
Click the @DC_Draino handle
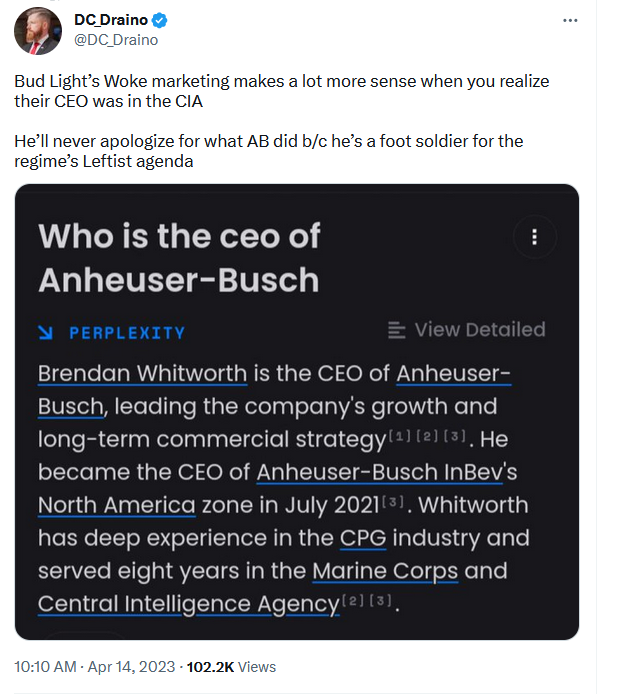pyautogui.click(x=116, y=40)
